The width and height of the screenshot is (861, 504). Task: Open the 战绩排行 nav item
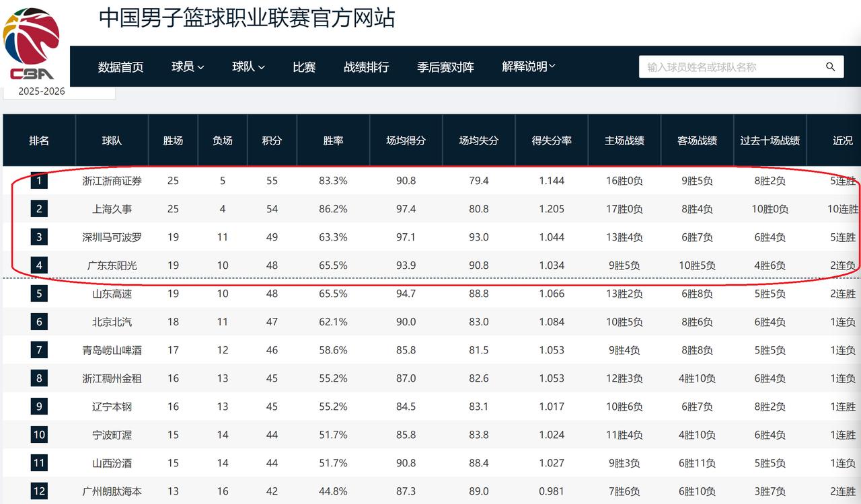(366, 67)
